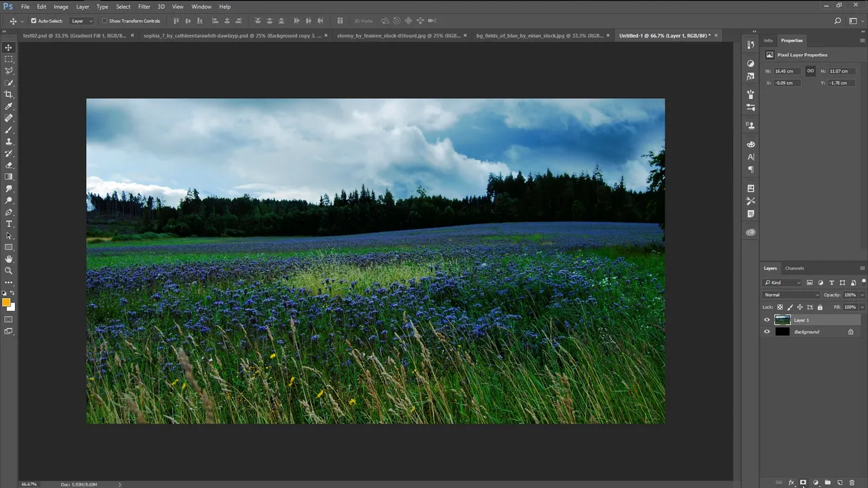Switch to the Info panel tab

pyautogui.click(x=768, y=41)
